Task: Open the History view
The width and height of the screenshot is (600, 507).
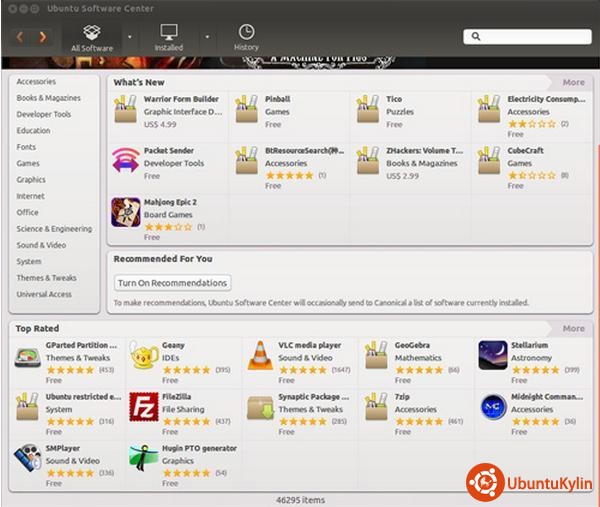Action: (246, 37)
